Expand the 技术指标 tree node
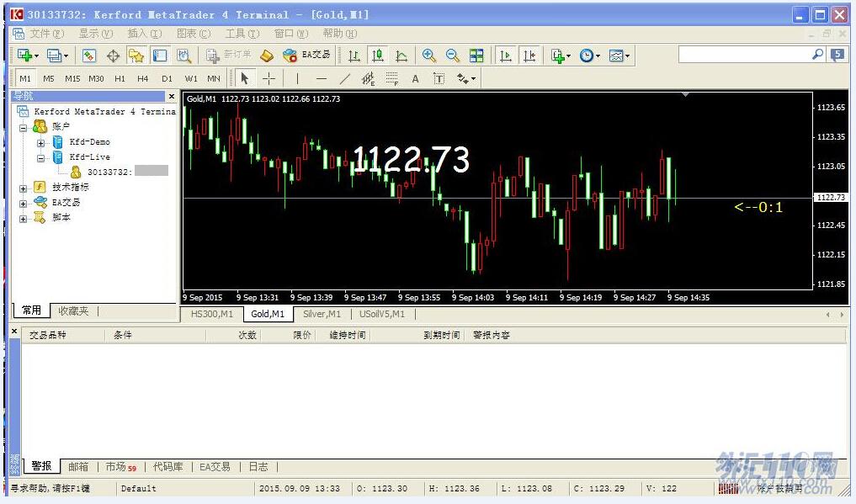Viewport: 856px width, 504px height. tap(23, 188)
